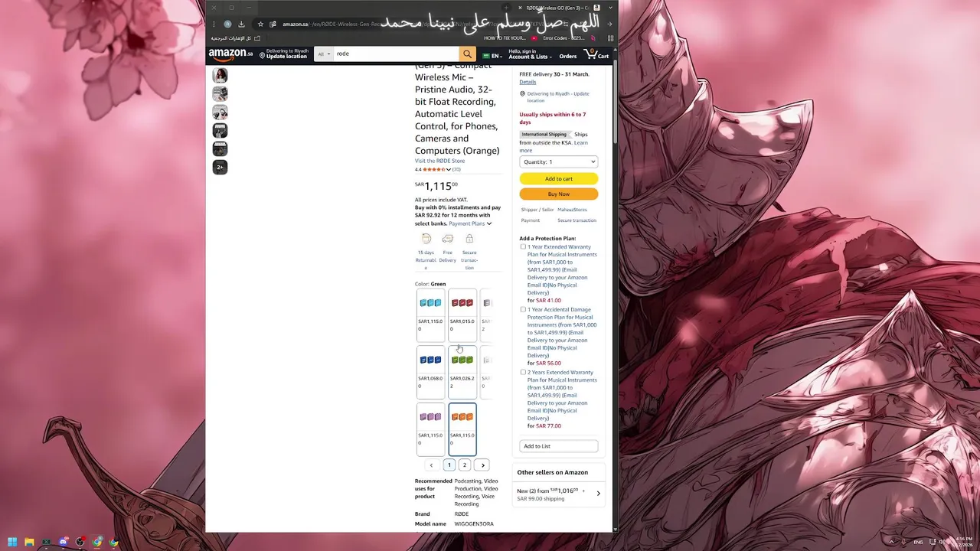Click the (70) ratings count link

(x=456, y=170)
